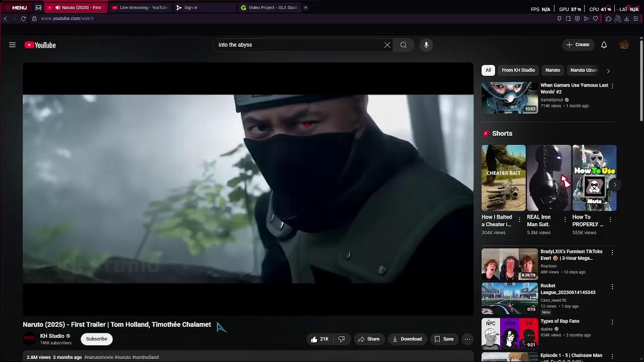
Task: Open the account avatar menu on YouTube
Action: coord(624,45)
